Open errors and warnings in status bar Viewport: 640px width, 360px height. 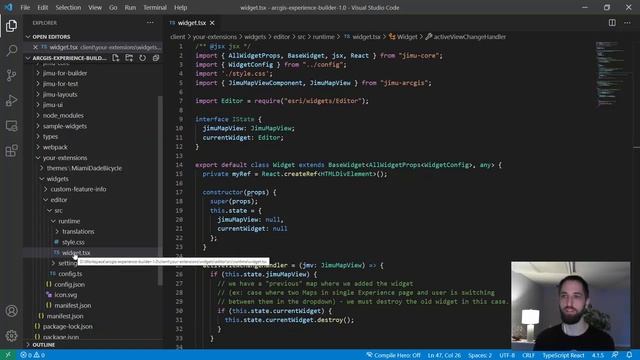[x=33, y=355]
